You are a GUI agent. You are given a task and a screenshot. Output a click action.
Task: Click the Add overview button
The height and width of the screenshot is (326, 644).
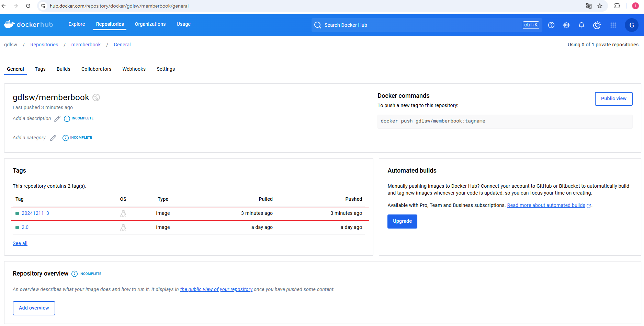tap(34, 308)
